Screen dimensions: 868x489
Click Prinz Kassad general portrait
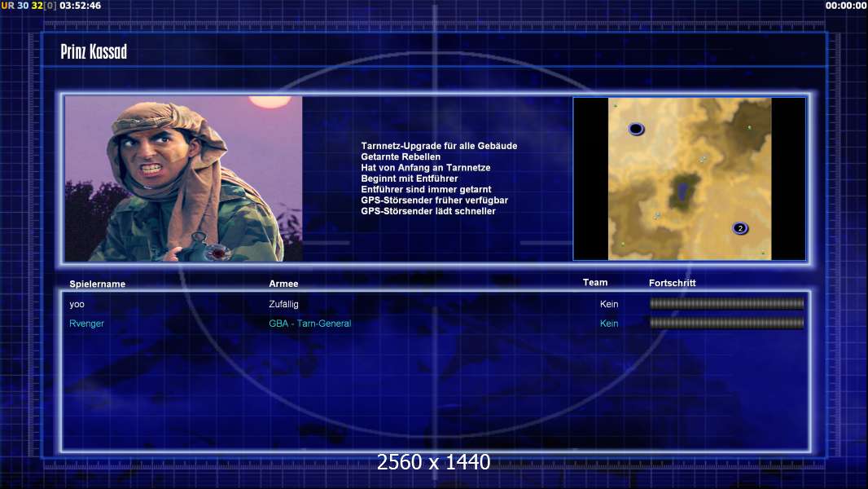(183, 178)
